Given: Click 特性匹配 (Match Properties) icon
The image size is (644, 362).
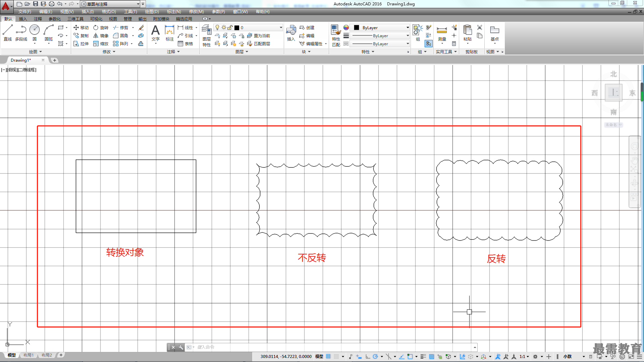Looking at the screenshot, I should (336, 35).
